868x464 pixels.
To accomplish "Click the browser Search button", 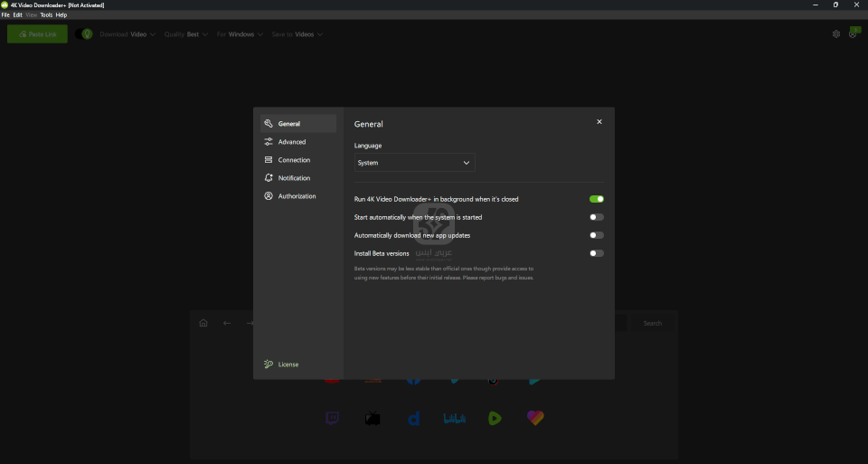I will pyautogui.click(x=652, y=323).
